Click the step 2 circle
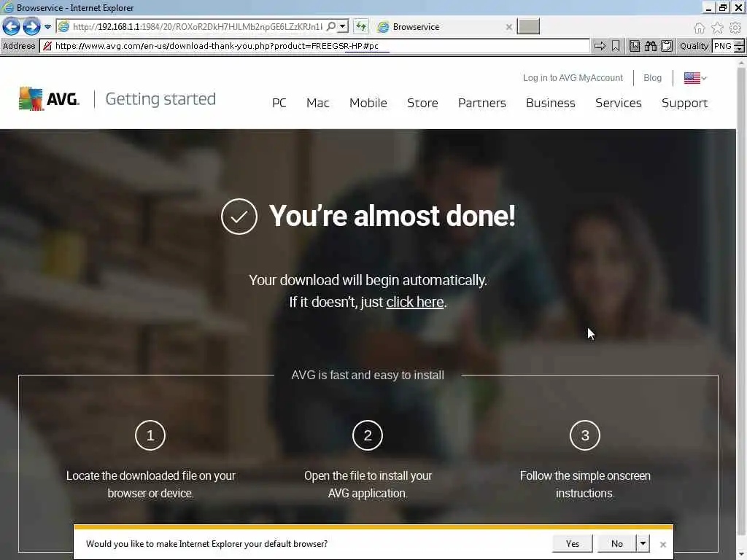 tap(368, 435)
